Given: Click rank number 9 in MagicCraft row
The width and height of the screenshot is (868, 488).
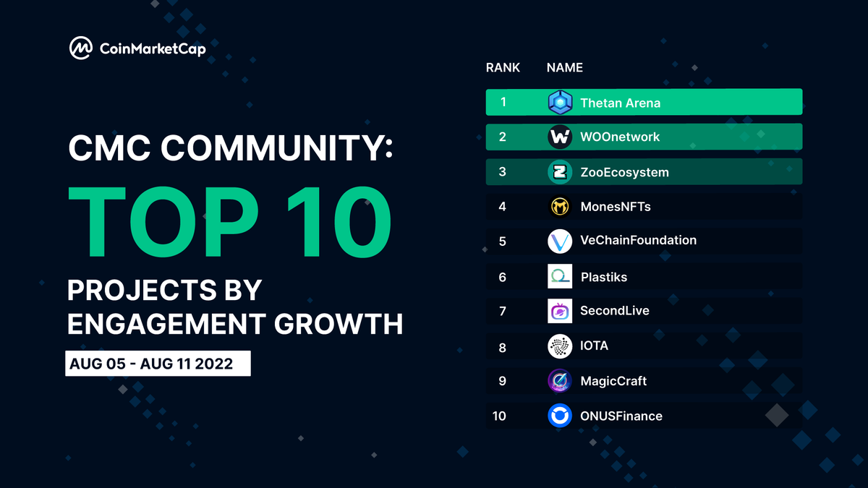Looking at the screenshot, I should [503, 381].
